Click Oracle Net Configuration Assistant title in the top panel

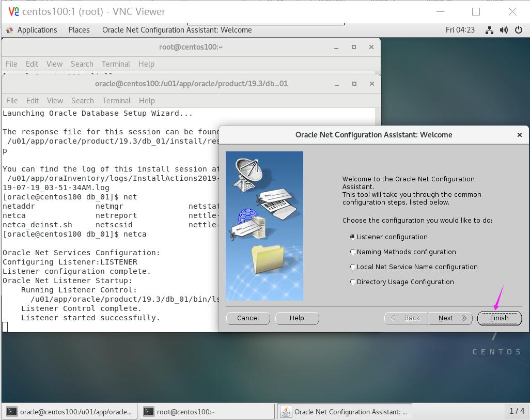(x=177, y=30)
